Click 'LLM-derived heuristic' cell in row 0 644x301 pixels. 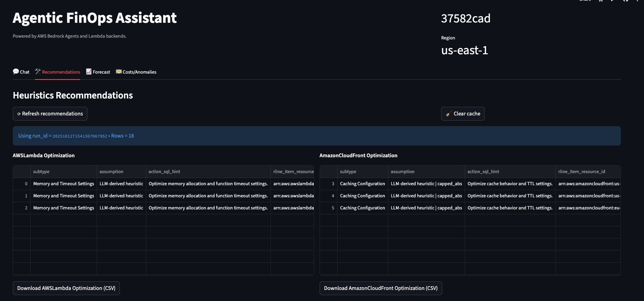click(121, 184)
